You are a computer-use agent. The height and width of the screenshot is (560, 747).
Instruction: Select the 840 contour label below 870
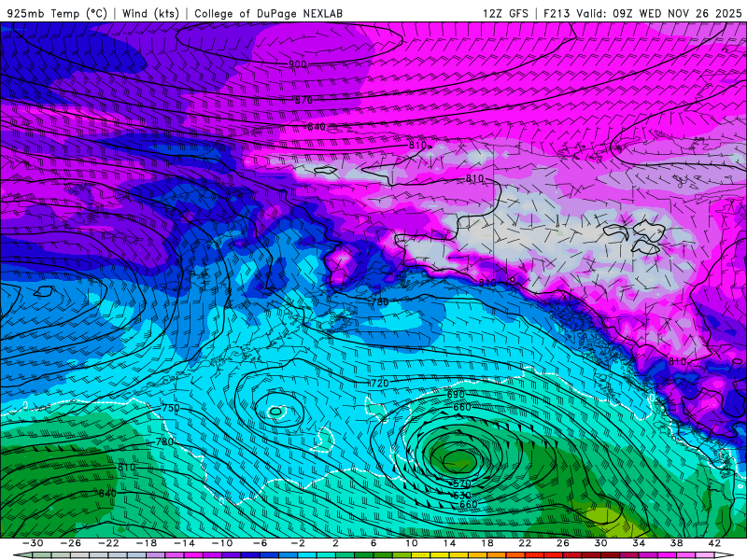(x=317, y=127)
